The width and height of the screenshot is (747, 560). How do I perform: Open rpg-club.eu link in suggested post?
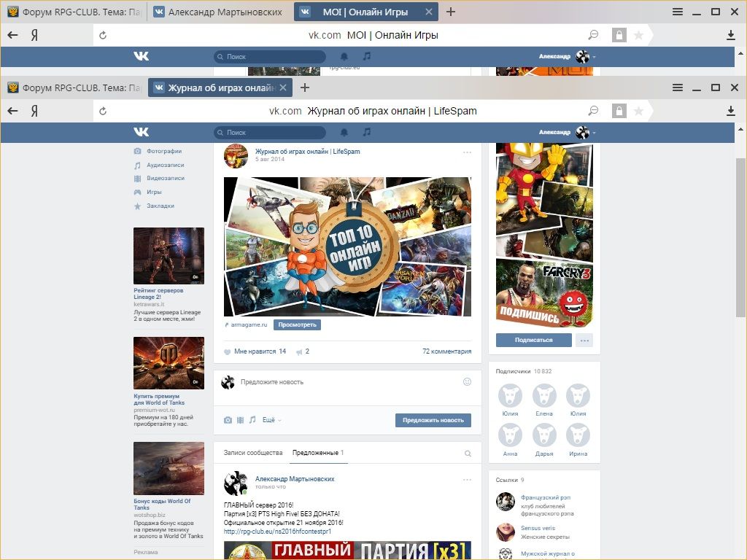tap(277, 532)
